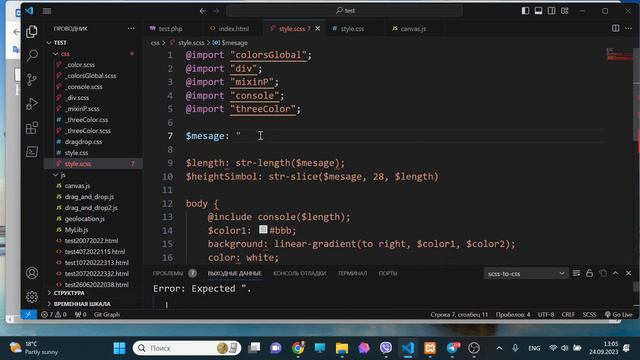Maximize the panel with the chevron up
The width and height of the screenshot is (640, 360).
coord(616,273)
